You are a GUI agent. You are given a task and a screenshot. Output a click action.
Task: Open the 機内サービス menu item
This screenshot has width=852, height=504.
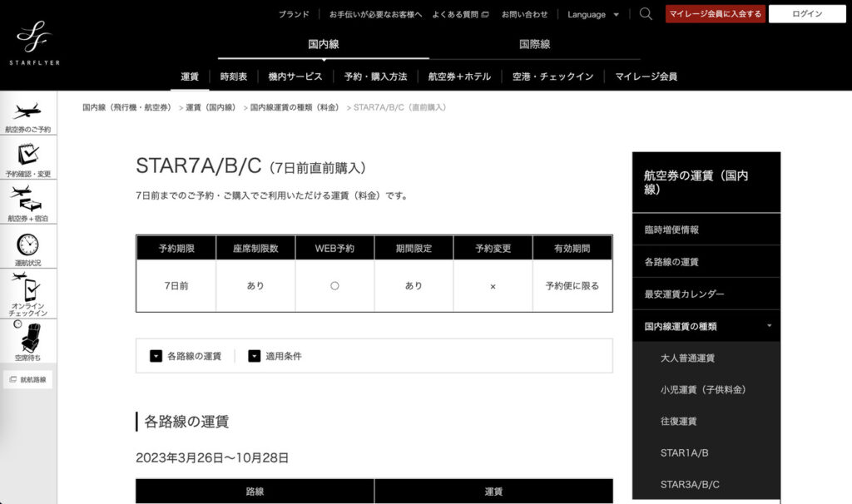pyautogui.click(x=295, y=77)
